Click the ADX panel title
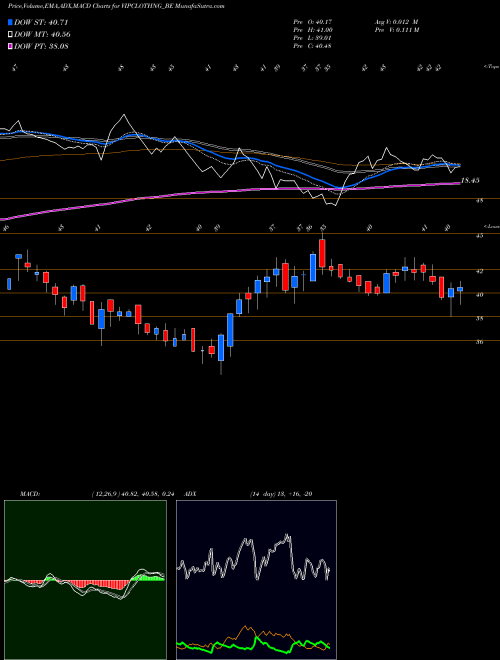The height and width of the screenshot is (660, 500). [191, 494]
